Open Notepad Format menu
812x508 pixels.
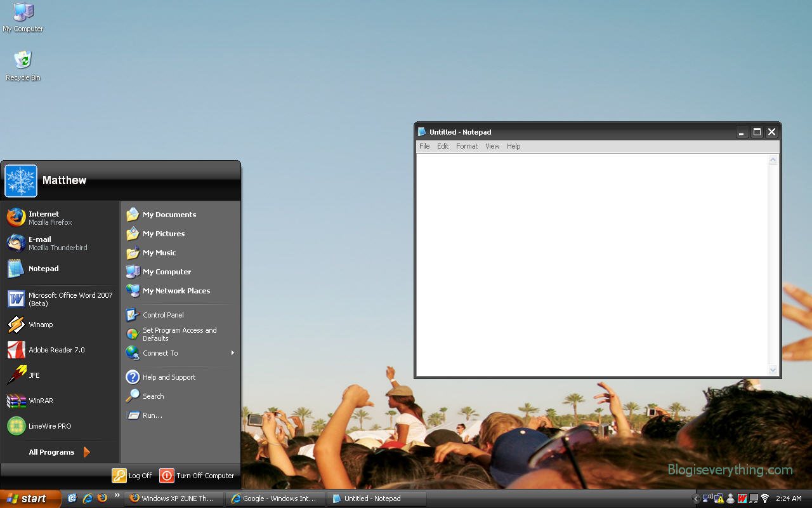pyautogui.click(x=467, y=146)
